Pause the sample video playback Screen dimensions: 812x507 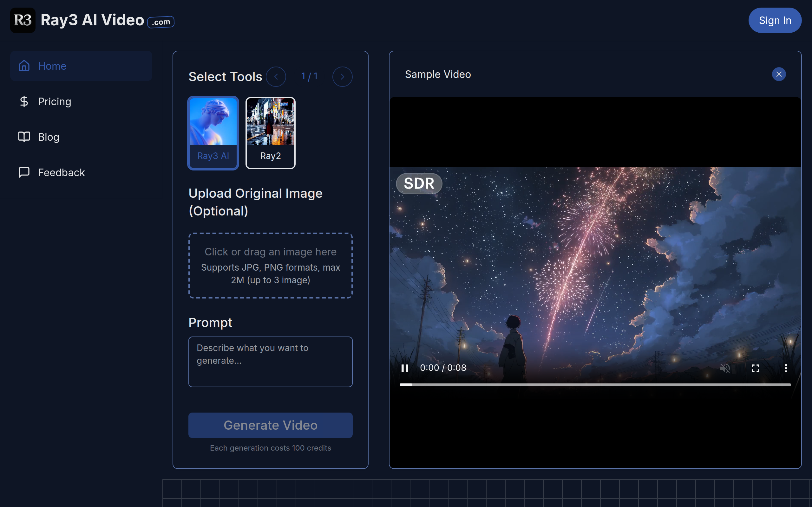coord(405,368)
